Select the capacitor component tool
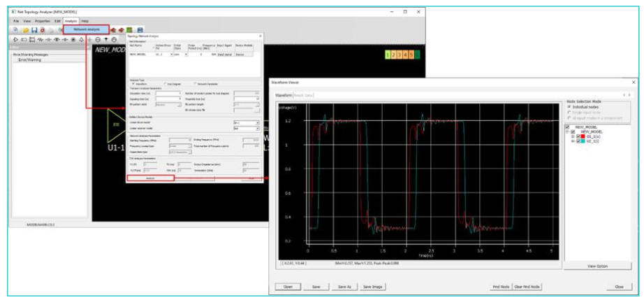Image resolution: width=644 pixels, height=300 pixels. tap(48, 39)
